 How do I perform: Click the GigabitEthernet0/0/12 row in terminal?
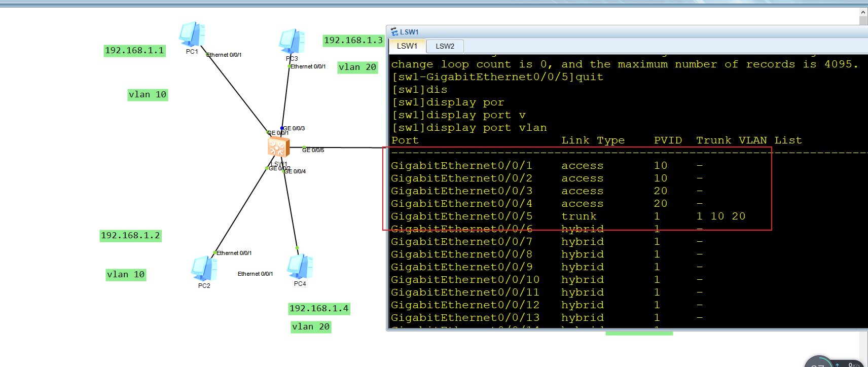[x=548, y=305]
